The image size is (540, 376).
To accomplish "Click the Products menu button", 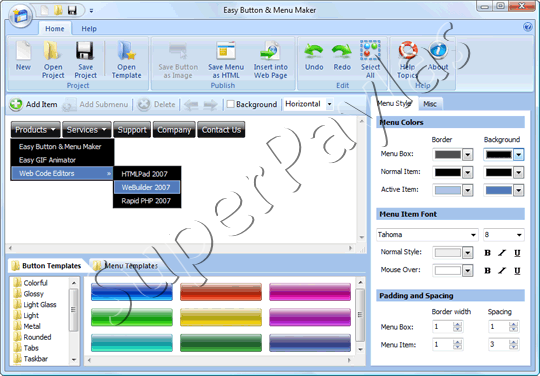I will (x=35, y=130).
